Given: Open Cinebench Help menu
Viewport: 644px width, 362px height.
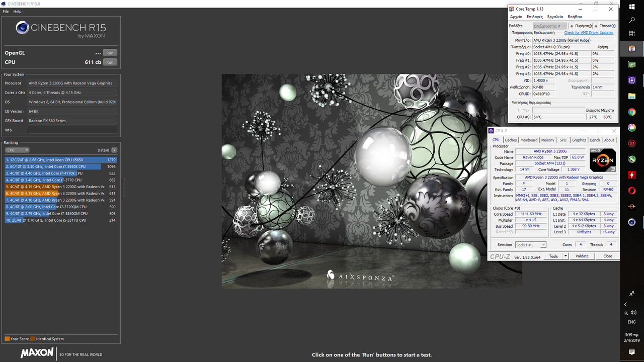Looking at the screenshot, I should [17, 11].
